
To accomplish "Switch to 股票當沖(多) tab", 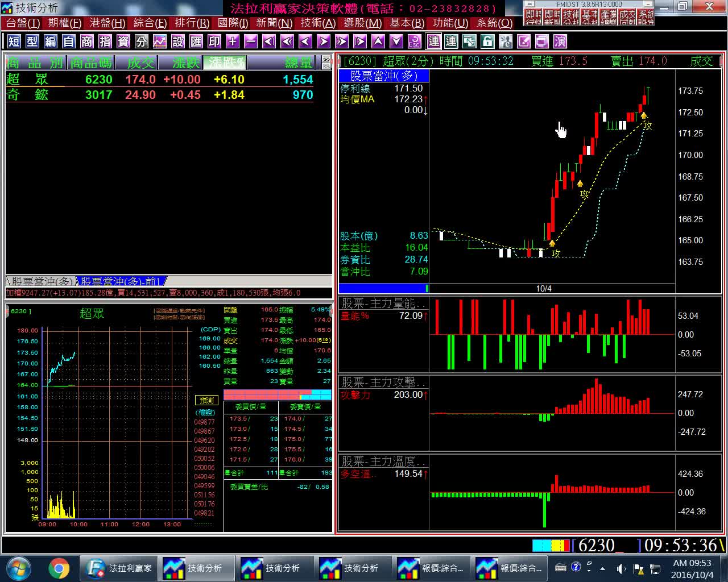I will pyautogui.click(x=42, y=281).
